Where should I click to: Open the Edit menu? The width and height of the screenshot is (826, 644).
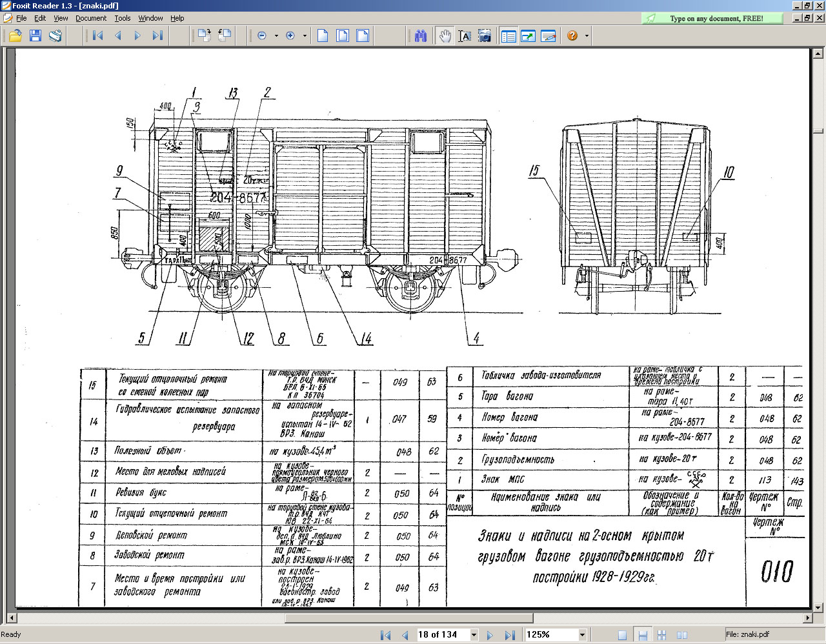point(40,18)
